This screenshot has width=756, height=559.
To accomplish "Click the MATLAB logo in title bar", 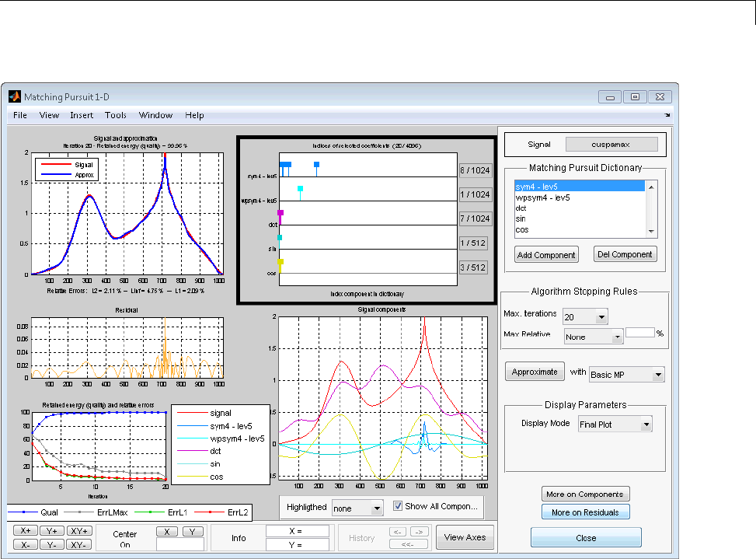I will pyautogui.click(x=13, y=97).
